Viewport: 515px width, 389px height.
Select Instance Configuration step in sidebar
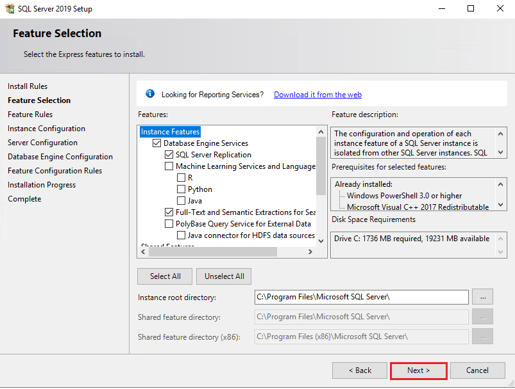[46, 128]
